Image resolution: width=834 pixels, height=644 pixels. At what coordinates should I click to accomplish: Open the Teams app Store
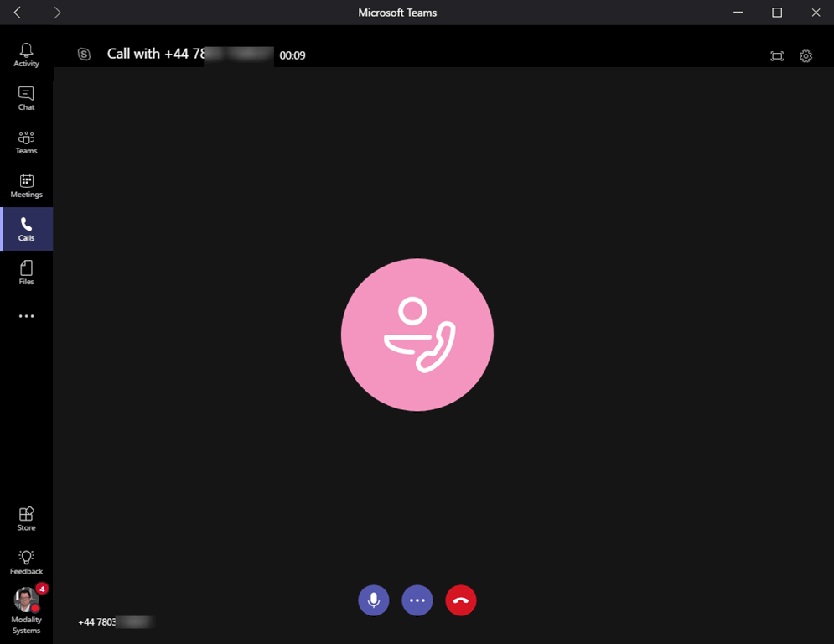(26, 518)
